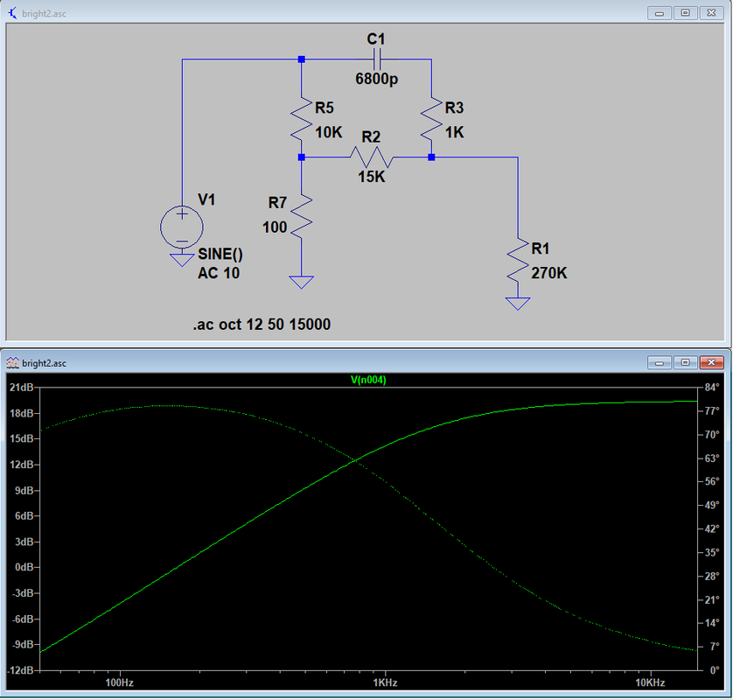Click ground symbol under R7
Image resolution: width=733 pixels, height=700 pixels.
pos(302,282)
